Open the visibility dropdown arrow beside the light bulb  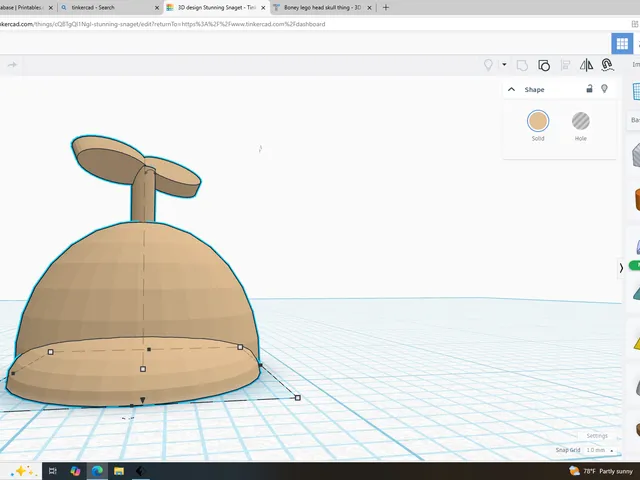[x=504, y=64]
